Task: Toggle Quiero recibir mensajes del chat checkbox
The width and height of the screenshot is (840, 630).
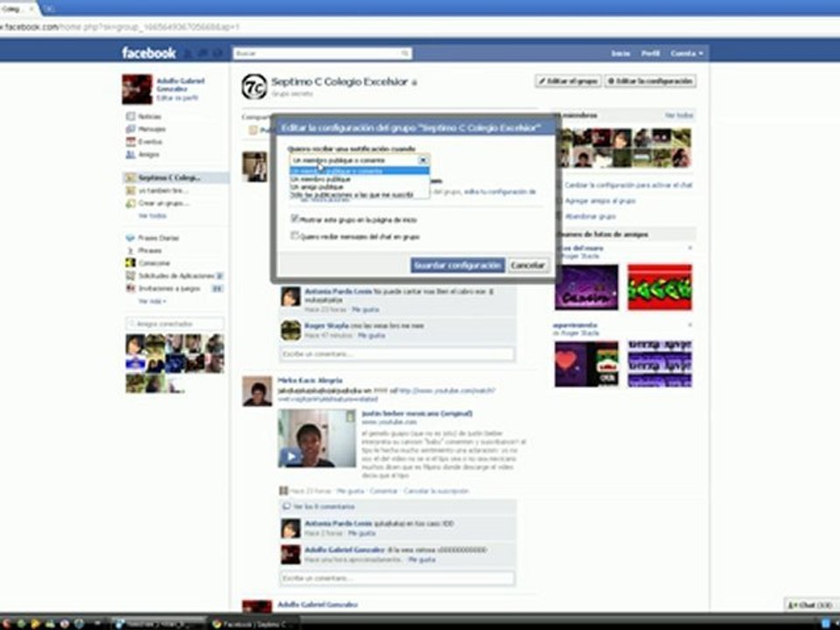Action: (x=294, y=235)
